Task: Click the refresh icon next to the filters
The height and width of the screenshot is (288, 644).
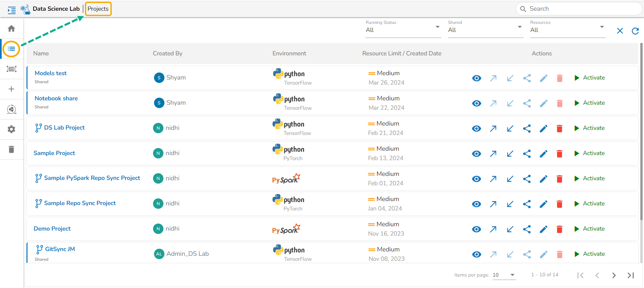Action: click(x=635, y=31)
